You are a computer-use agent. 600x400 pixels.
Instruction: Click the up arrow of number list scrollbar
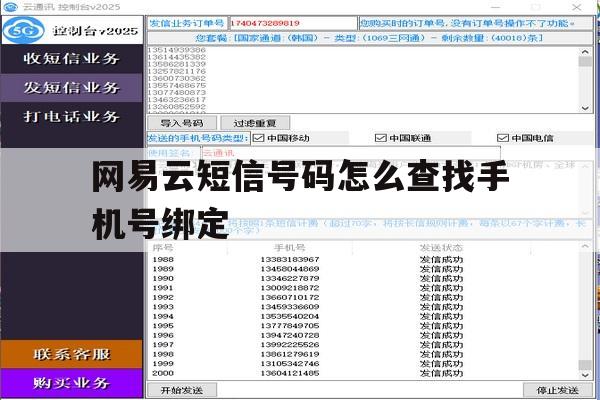(585, 51)
